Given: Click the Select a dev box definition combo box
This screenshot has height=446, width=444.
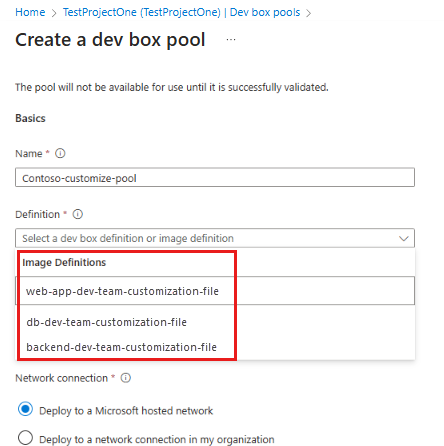Looking at the screenshot, I should [215, 238].
